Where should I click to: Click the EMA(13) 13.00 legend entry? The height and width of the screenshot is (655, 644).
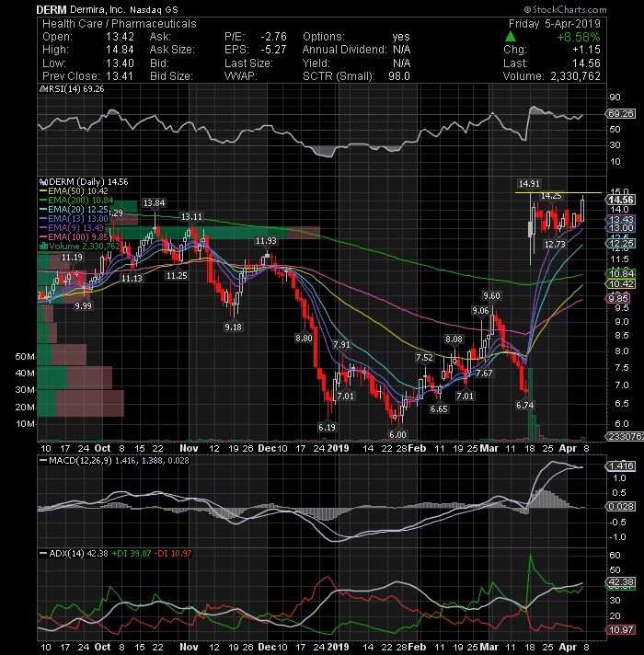[x=74, y=218]
